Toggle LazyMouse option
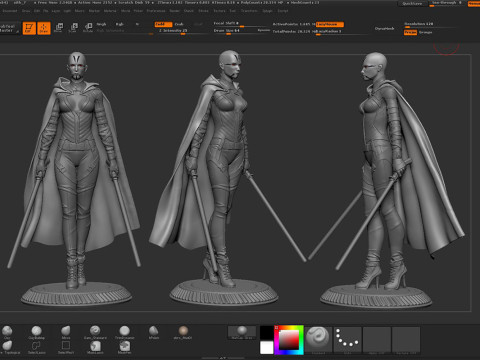The height and width of the screenshot is (360, 480). pos(330,24)
